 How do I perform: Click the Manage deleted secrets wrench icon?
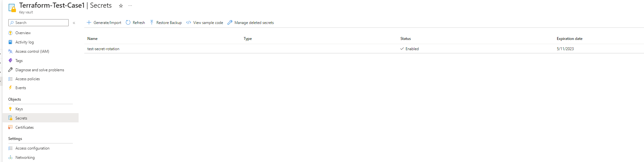(230, 22)
